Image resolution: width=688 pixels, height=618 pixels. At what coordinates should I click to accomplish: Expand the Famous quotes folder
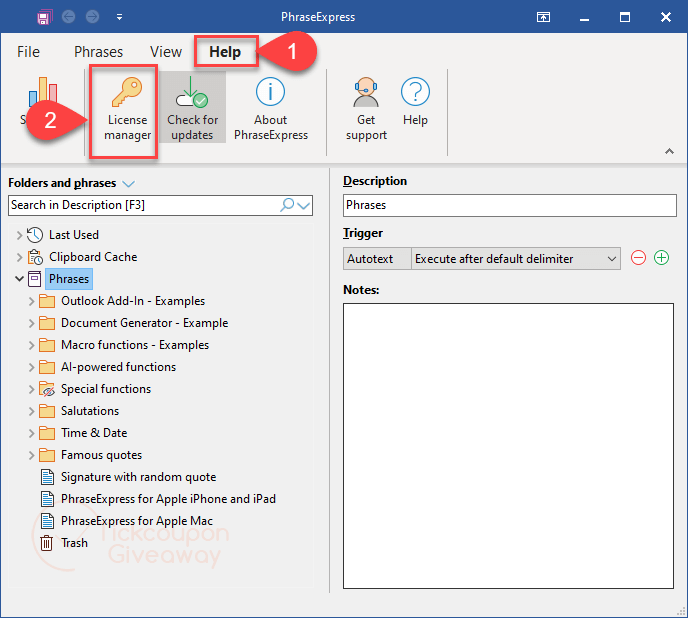[31, 455]
